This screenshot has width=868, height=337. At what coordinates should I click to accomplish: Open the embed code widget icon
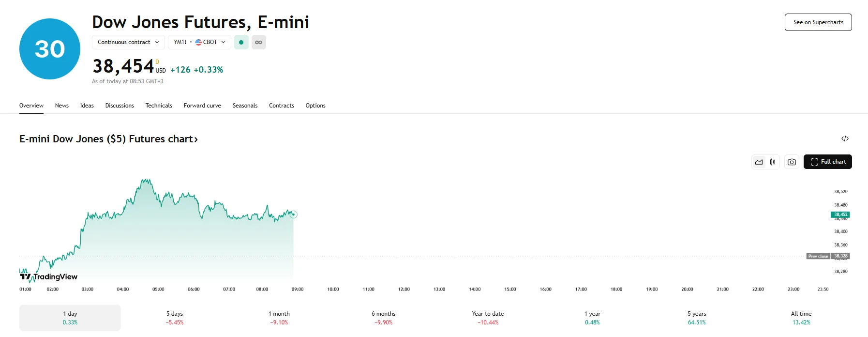pyautogui.click(x=845, y=139)
